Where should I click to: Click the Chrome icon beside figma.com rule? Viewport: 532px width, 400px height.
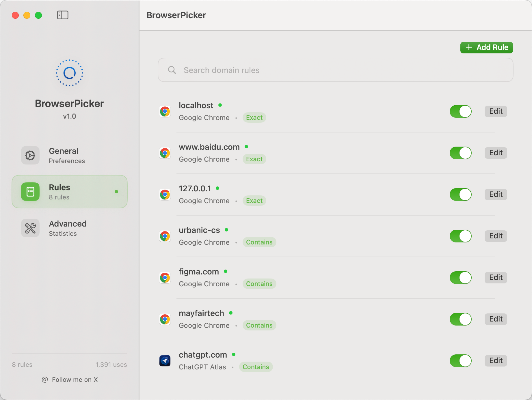(x=165, y=278)
